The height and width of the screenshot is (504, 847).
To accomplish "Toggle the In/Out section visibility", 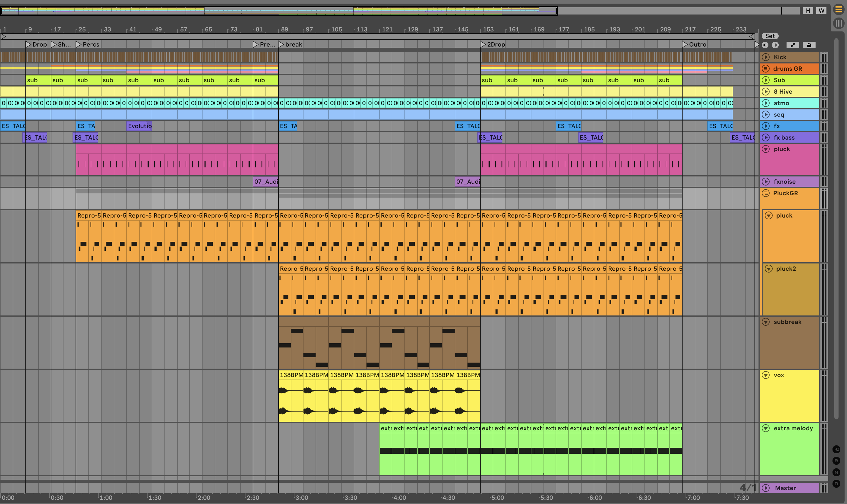I will tap(836, 449).
